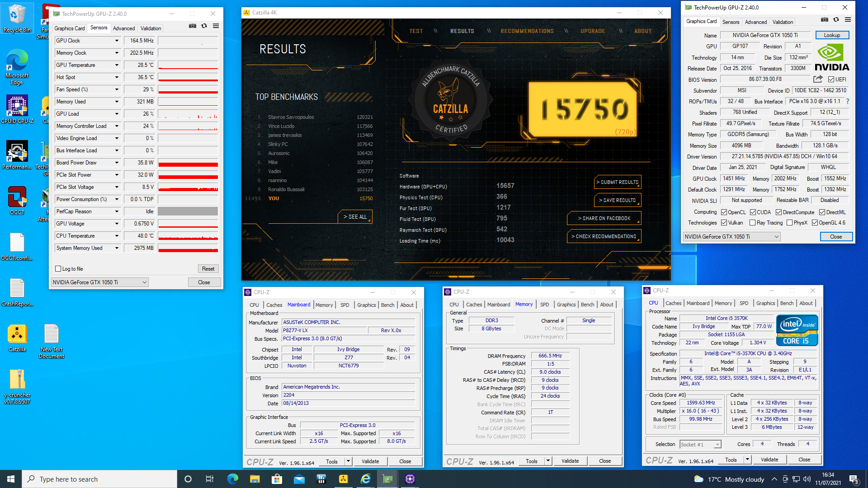Expand Board Power Draw sensor dropdown
This screenshot has width=868, height=488.
coord(117,163)
